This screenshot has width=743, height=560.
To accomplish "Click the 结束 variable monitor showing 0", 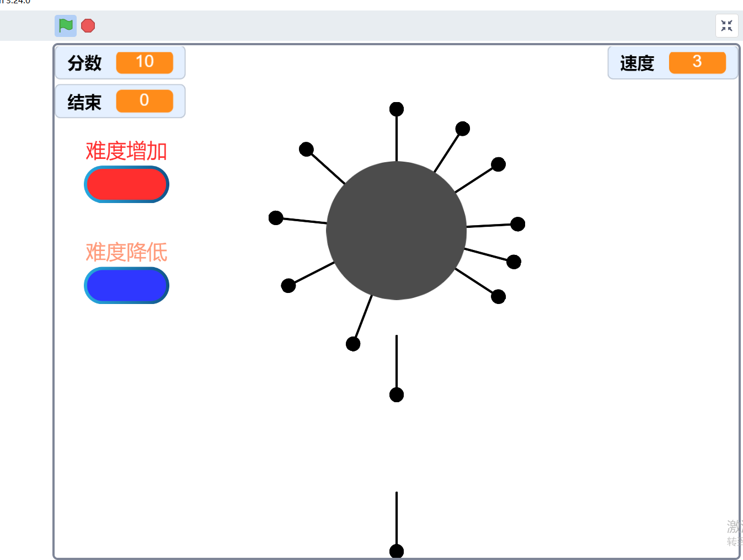I will point(120,101).
